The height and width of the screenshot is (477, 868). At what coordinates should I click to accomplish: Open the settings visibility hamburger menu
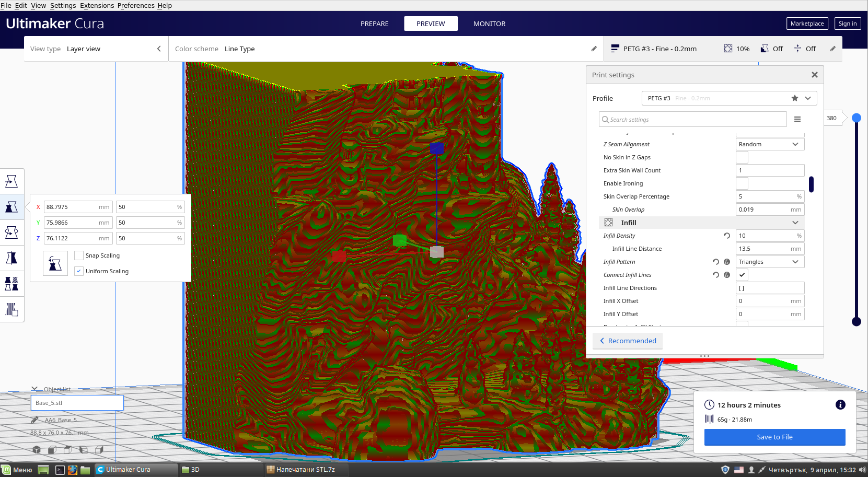(x=797, y=119)
